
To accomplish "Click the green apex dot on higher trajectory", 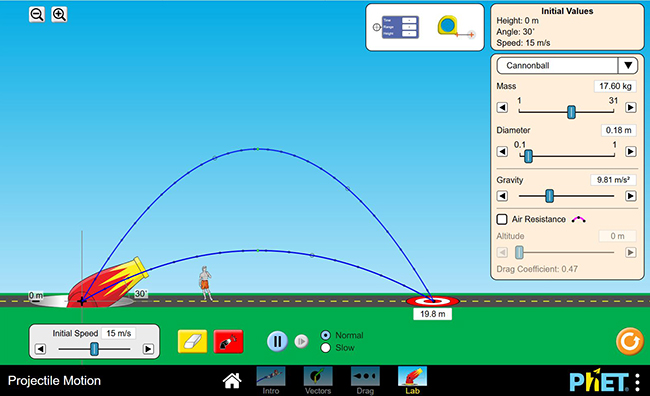I will click(257, 148).
